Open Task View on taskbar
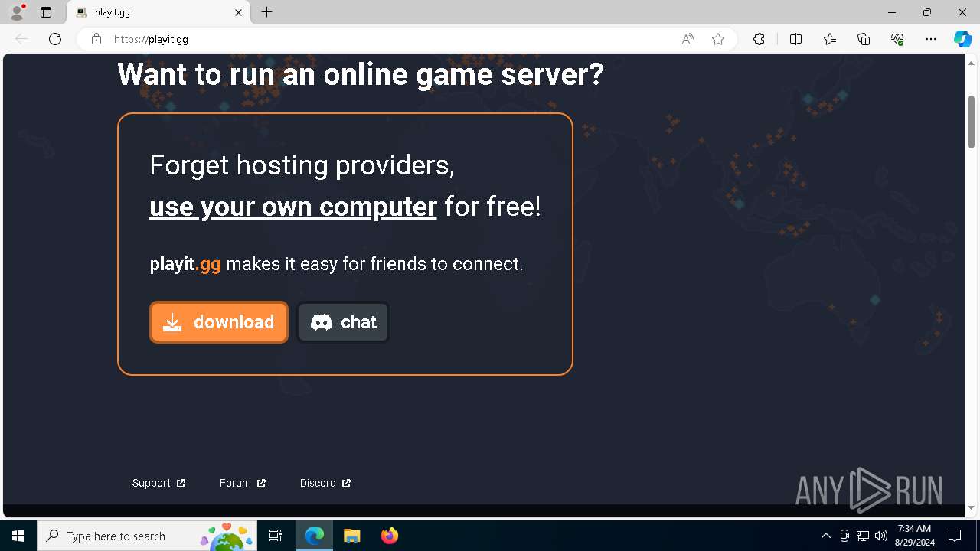Image resolution: width=980 pixels, height=551 pixels. click(276, 536)
